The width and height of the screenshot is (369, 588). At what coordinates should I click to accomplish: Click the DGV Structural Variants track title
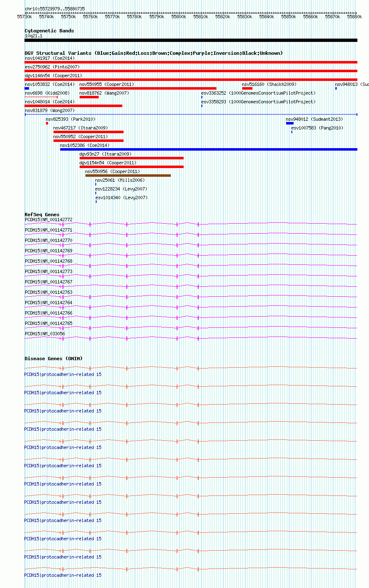(x=154, y=53)
